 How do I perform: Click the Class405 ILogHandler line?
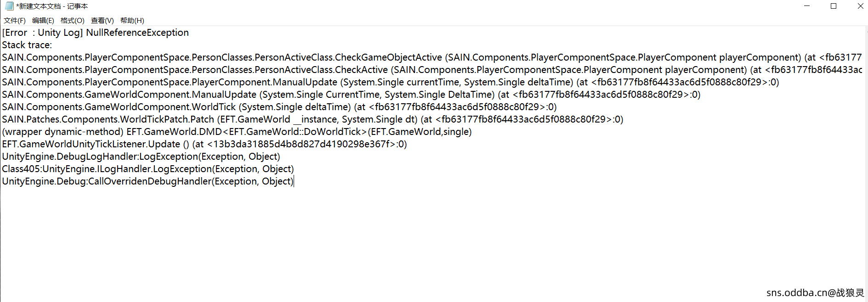(x=148, y=169)
